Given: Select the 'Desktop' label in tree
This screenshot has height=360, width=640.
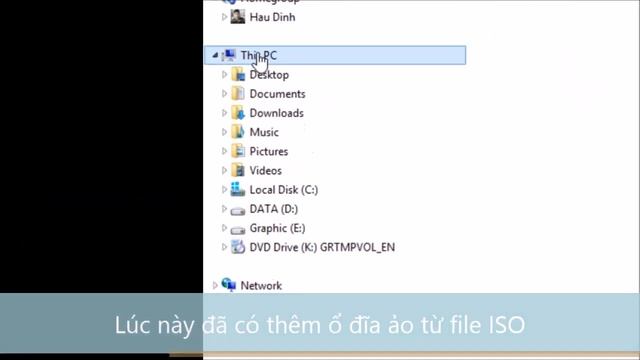Looking at the screenshot, I should [x=269, y=75].
